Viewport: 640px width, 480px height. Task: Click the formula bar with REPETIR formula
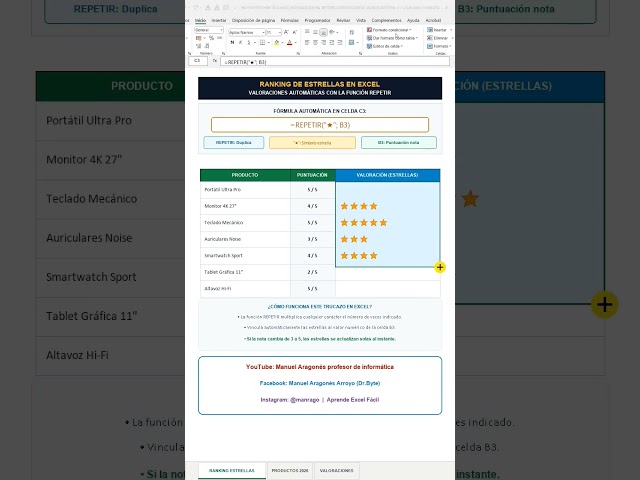tap(335, 62)
